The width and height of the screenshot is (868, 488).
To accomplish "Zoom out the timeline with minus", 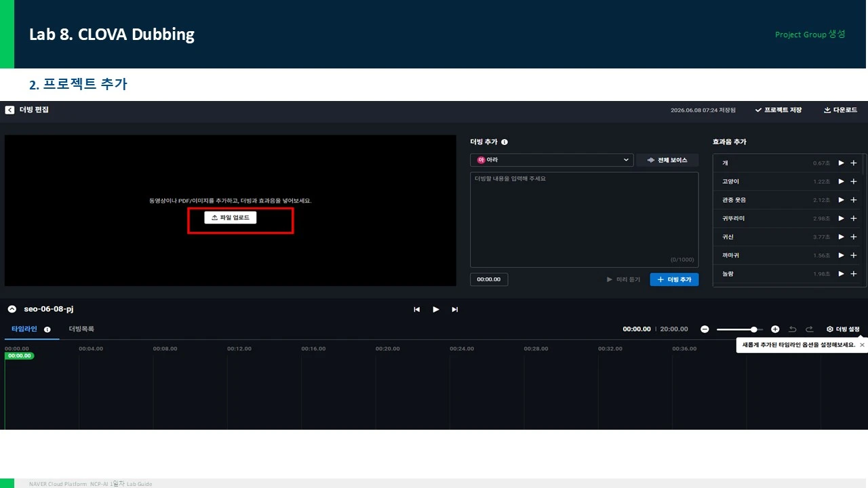I will click(x=705, y=329).
